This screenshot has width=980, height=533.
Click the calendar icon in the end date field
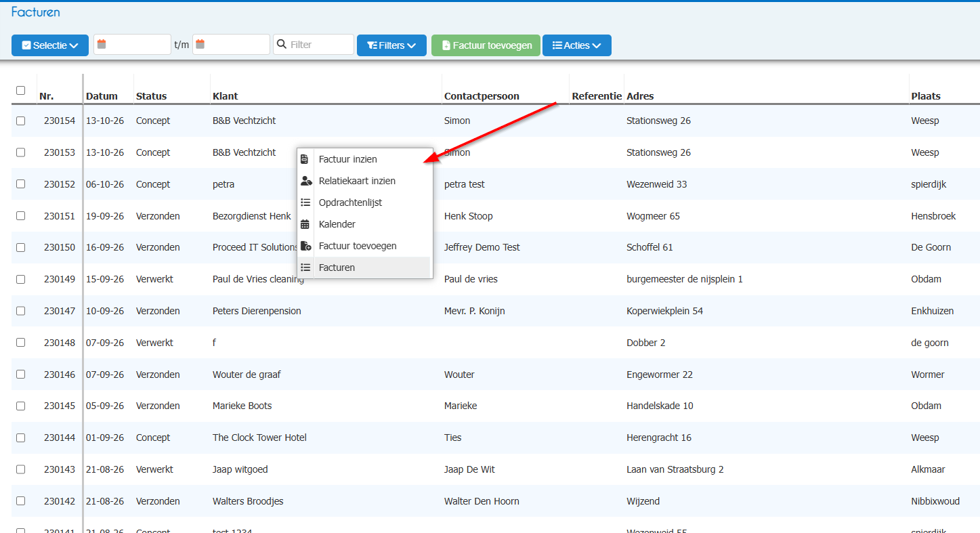pyautogui.click(x=200, y=44)
